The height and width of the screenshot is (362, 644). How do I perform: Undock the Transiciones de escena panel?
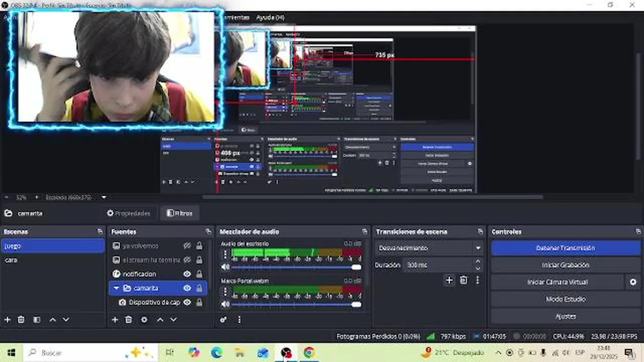[x=480, y=232]
